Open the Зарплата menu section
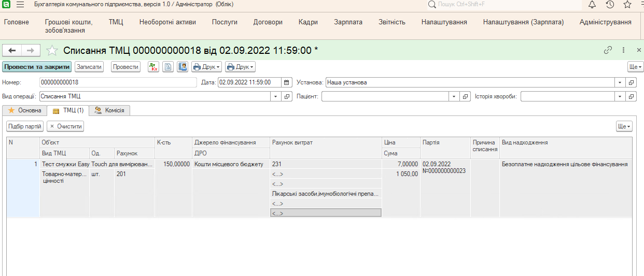Image resolution: width=644 pixels, height=276 pixels. [x=348, y=22]
